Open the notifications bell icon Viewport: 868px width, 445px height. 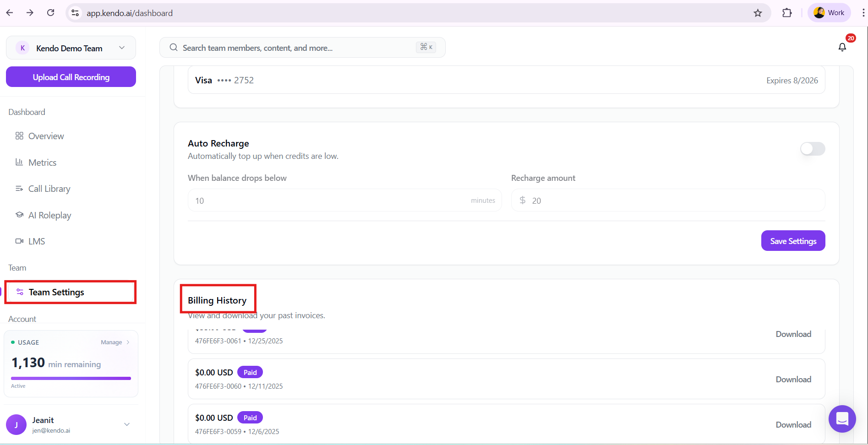coord(842,47)
